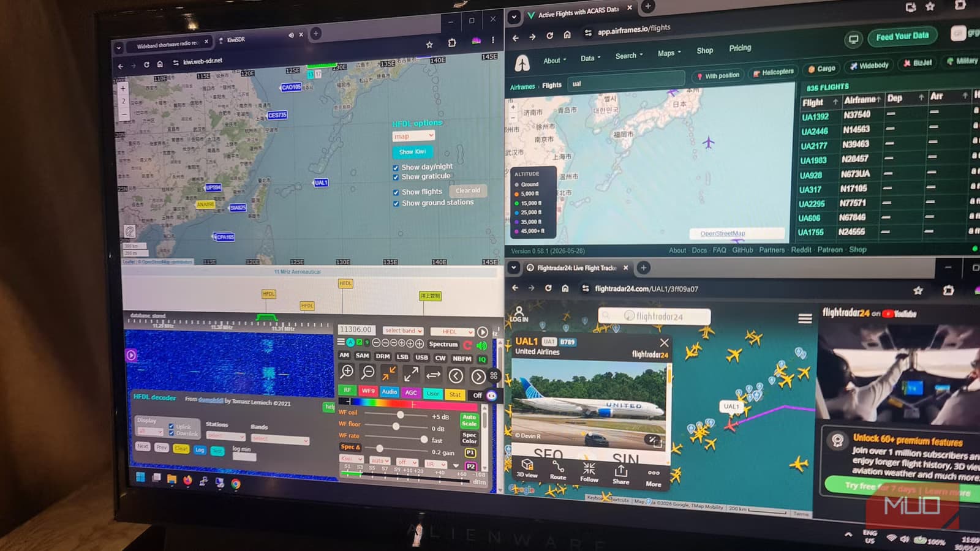
Task: Click the left-right arrows waterfall page icon
Action: (433, 375)
